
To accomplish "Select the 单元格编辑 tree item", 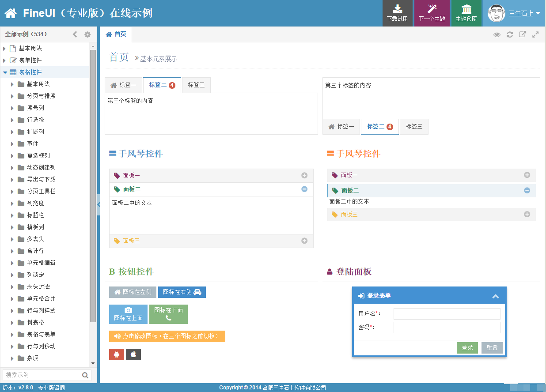I will pyautogui.click(x=45, y=263).
